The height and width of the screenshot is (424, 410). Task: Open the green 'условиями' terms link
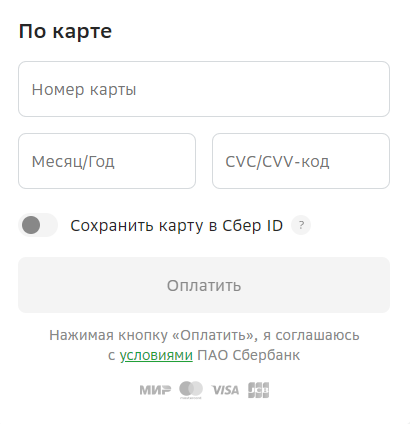(x=156, y=355)
